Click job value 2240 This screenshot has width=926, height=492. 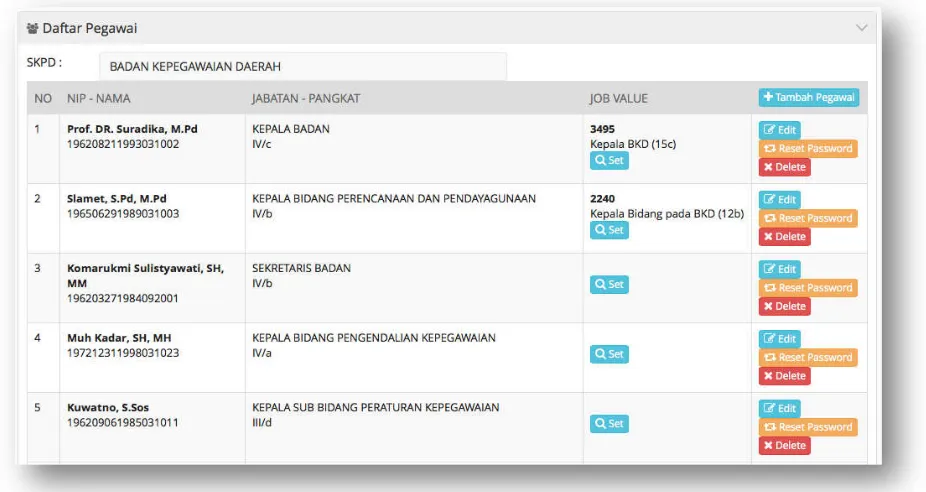(602, 198)
